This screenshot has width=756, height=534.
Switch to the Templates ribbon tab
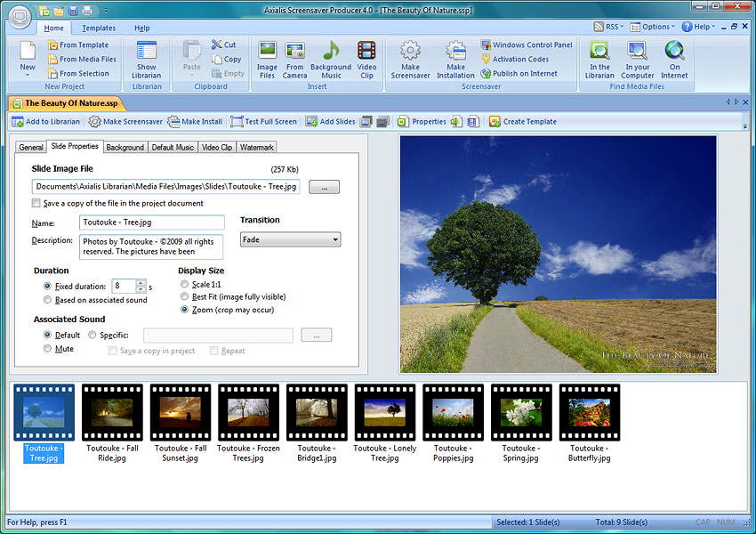point(99,28)
